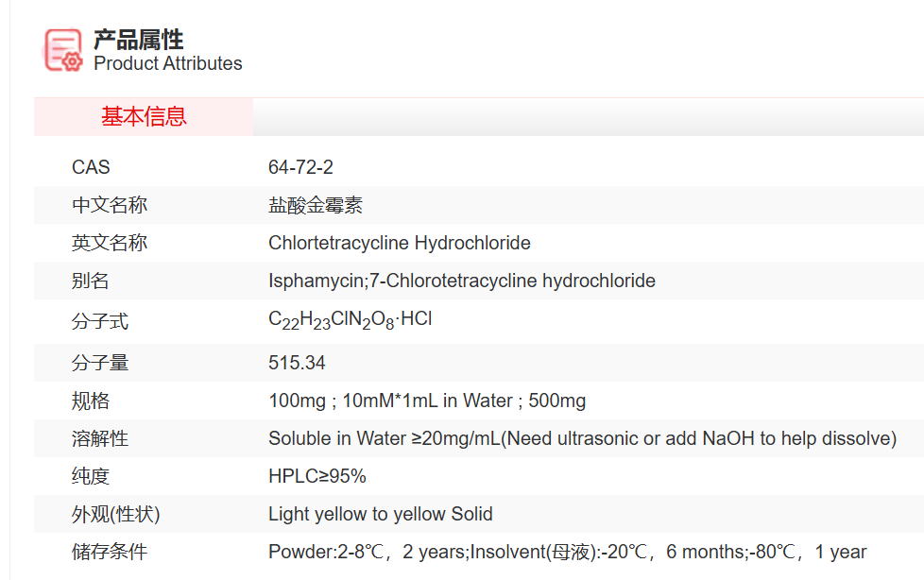The height and width of the screenshot is (580, 924).
Task: Click the product attributes icon
Action: (x=64, y=50)
